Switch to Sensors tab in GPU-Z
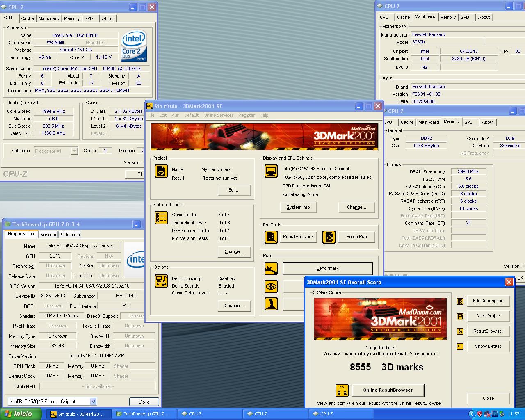Screen dimensions: 525x420 click(48, 235)
